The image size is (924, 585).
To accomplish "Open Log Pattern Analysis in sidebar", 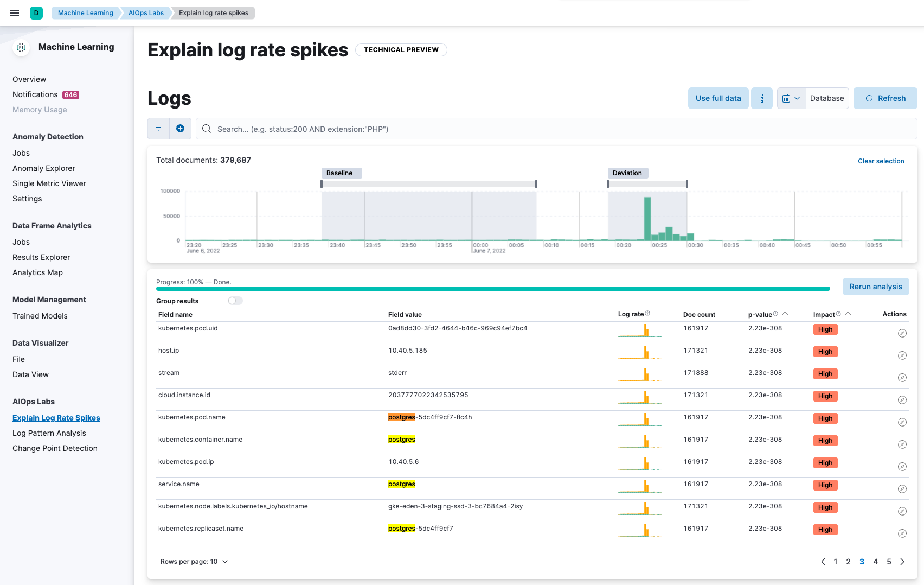I will coord(49,433).
